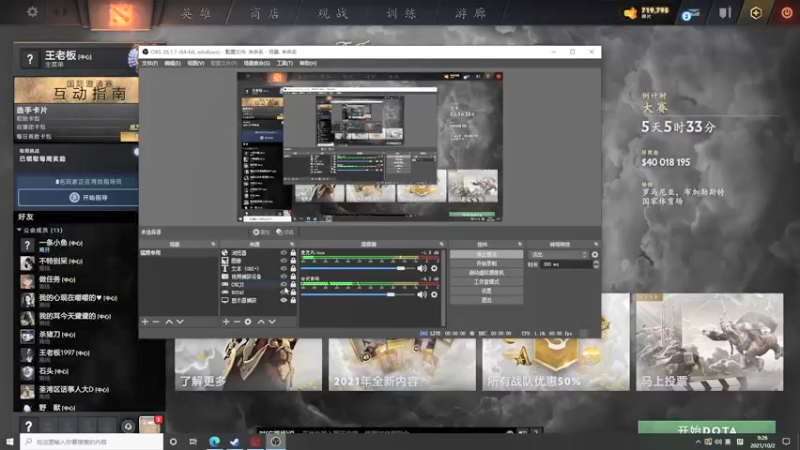Open 帮助(H) menu in OBS
Screen dimensions: 800x450
point(308,63)
